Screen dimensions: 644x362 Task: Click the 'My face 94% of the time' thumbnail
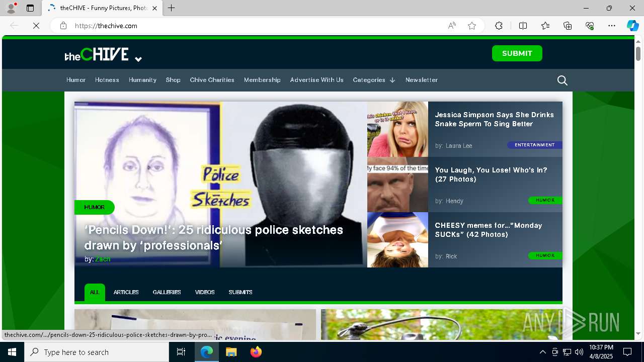click(397, 185)
